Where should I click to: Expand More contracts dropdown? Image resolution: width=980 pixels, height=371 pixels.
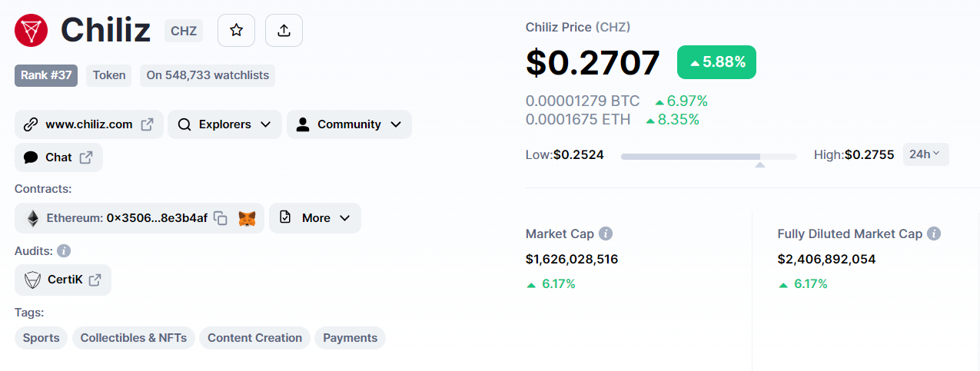(x=315, y=218)
